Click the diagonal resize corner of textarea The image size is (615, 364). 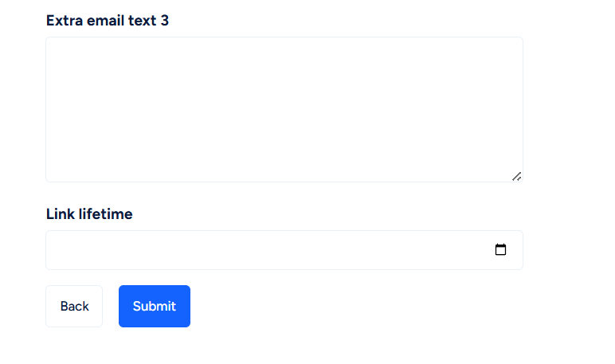[516, 177]
